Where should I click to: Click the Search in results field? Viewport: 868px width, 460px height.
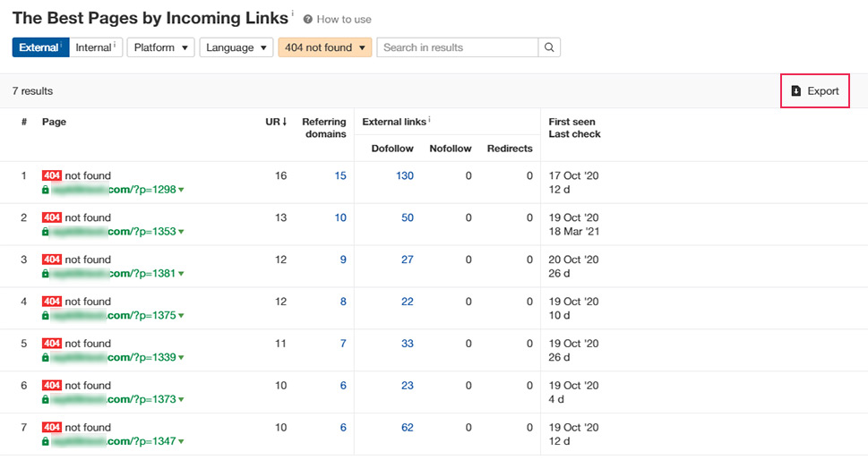pyautogui.click(x=457, y=47)
